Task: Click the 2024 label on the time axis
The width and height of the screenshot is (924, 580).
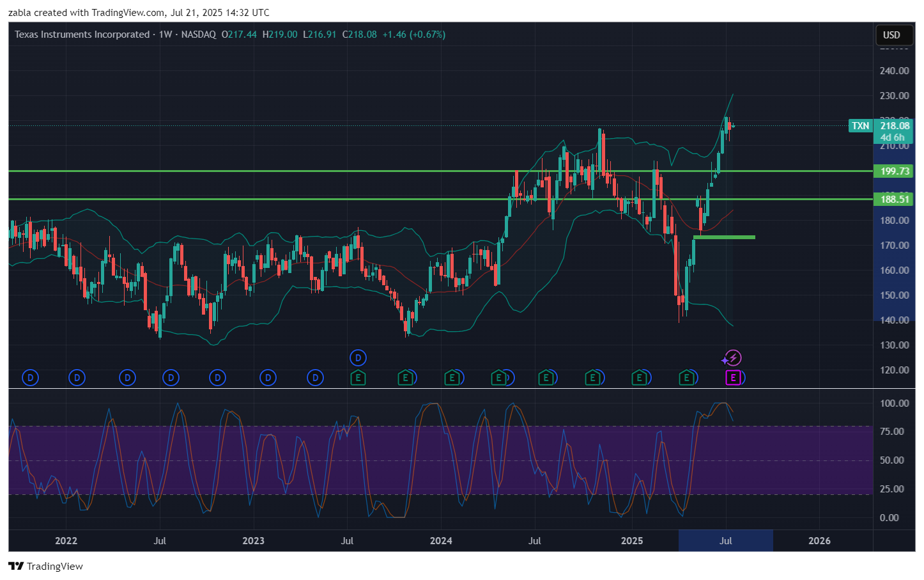Action: point(441,541)
